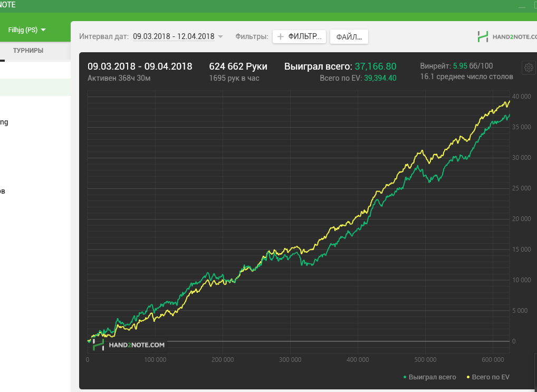
Task: Click the total won value 37,166.80
Action: (x=376, y=66)
